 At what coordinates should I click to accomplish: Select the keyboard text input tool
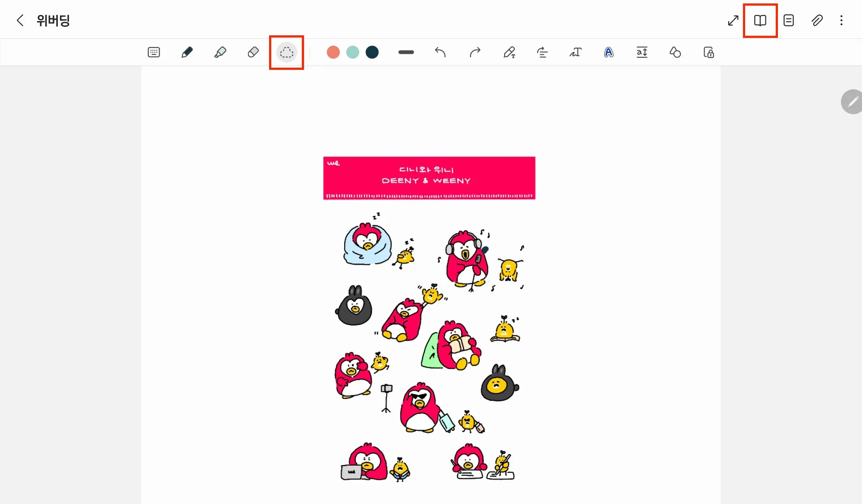(154, 52)
